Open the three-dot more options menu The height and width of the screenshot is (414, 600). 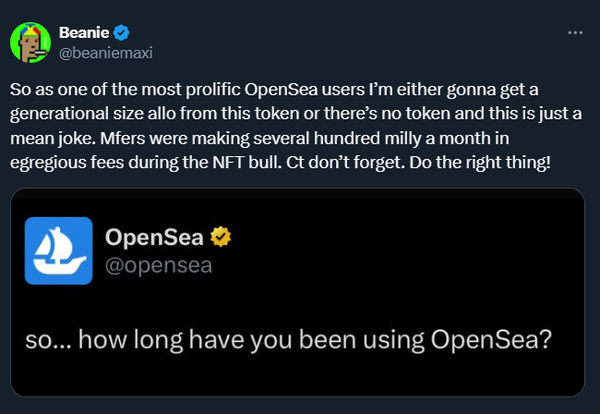574,32
